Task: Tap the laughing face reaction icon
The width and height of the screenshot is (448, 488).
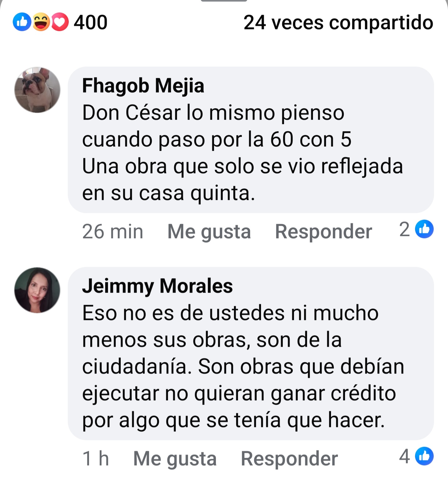Action: 41,22
